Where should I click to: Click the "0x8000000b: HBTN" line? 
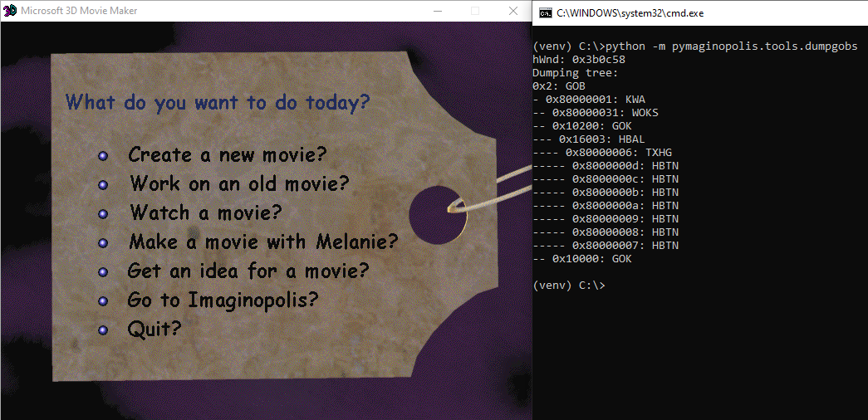click(605, 193)
